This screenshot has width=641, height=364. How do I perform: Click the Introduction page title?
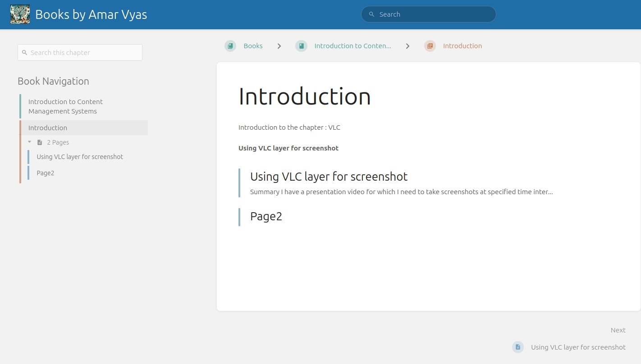pyautogui.click(x=305, y=96)
